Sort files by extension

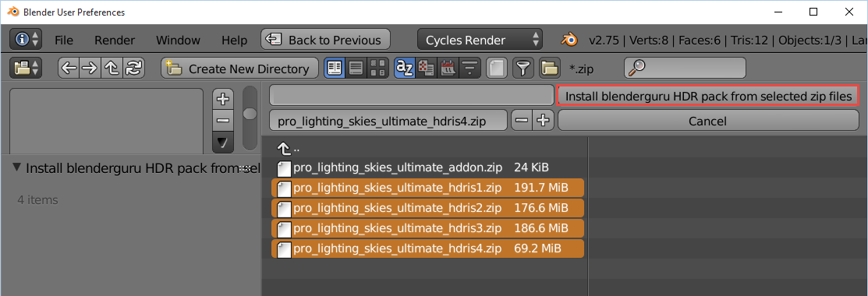(x=426, y=69)
